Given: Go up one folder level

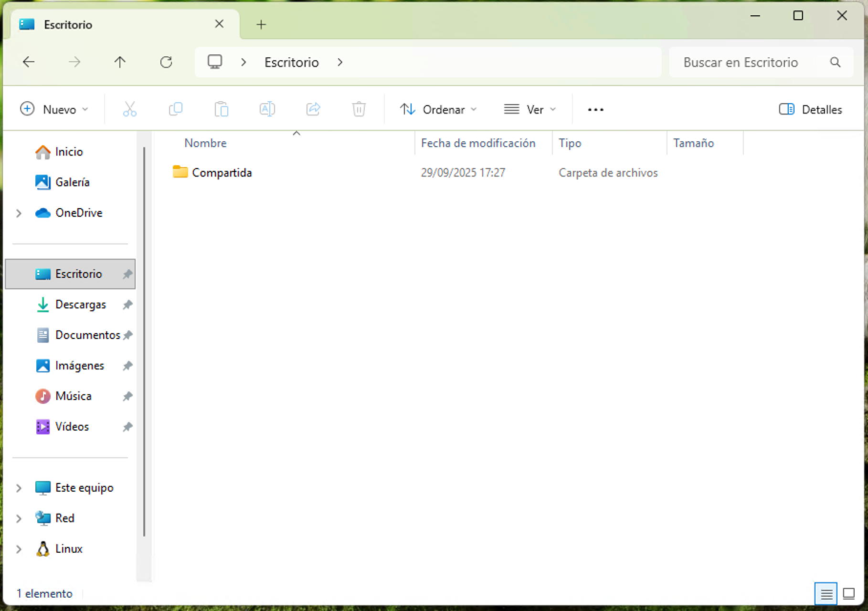Looking at the screenshot, I should tap(120, 62).
